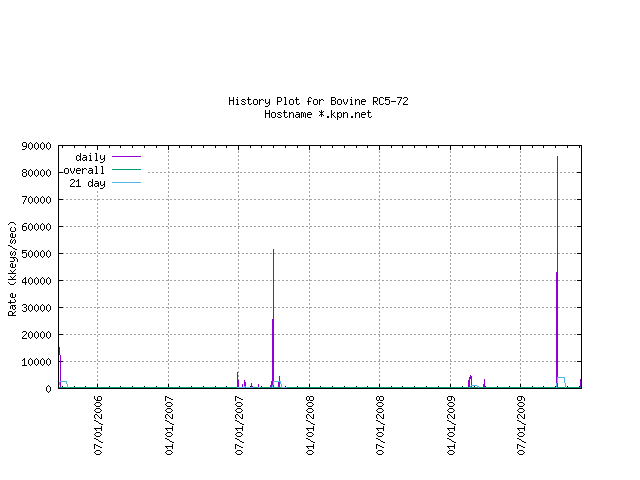Click the blue 21 day legend line sample
The width and height of the screenshot is (640, 480).
tap(127, 182)
